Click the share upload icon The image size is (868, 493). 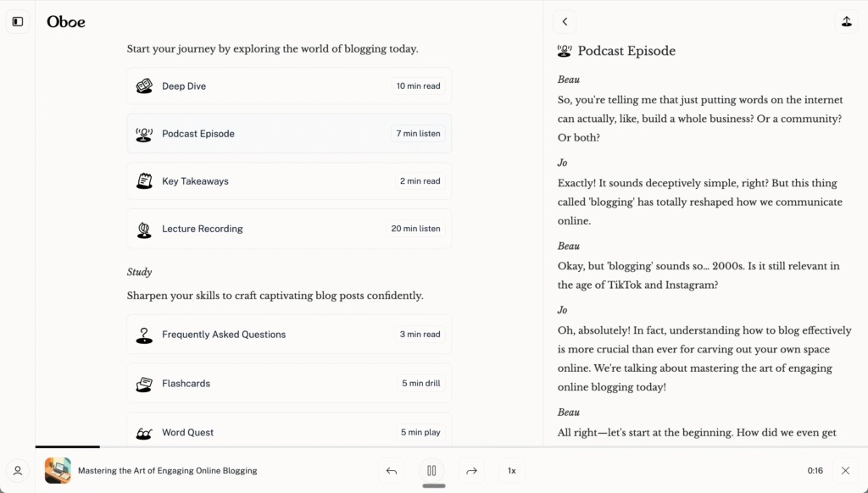tap(845, 22)
